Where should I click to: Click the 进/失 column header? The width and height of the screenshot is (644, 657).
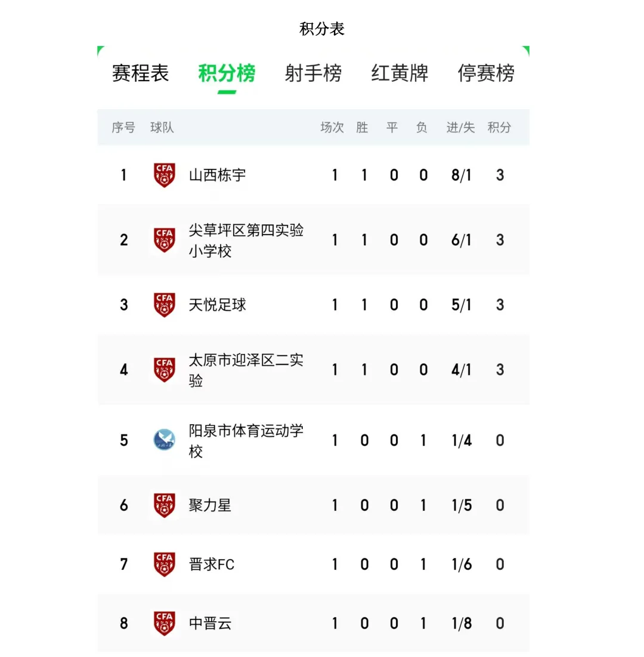pos(460,127)
